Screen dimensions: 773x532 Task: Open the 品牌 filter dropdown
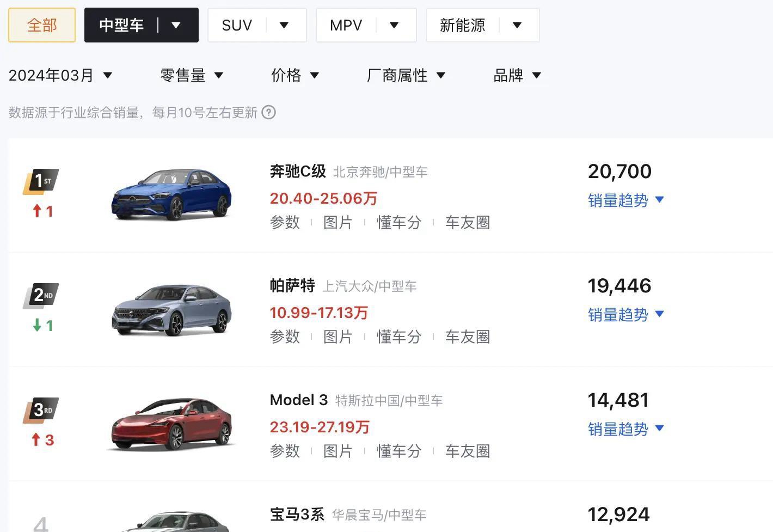(517, 75)
